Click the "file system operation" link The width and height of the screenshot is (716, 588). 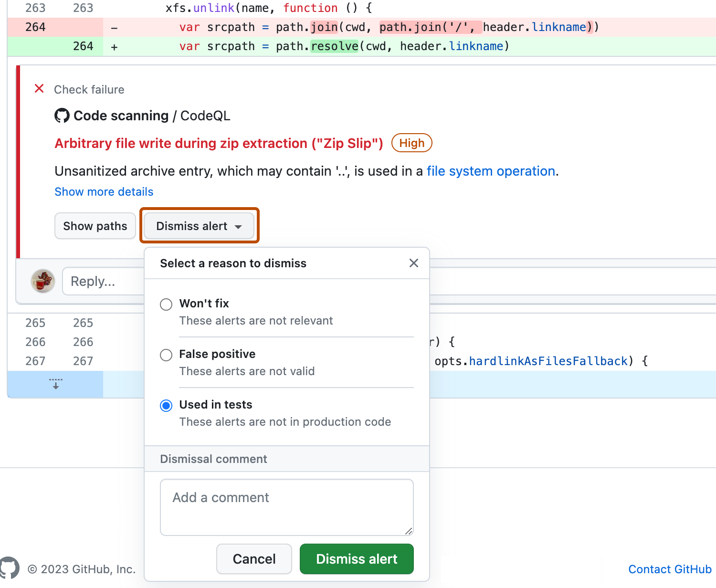(x=491, y=171)
